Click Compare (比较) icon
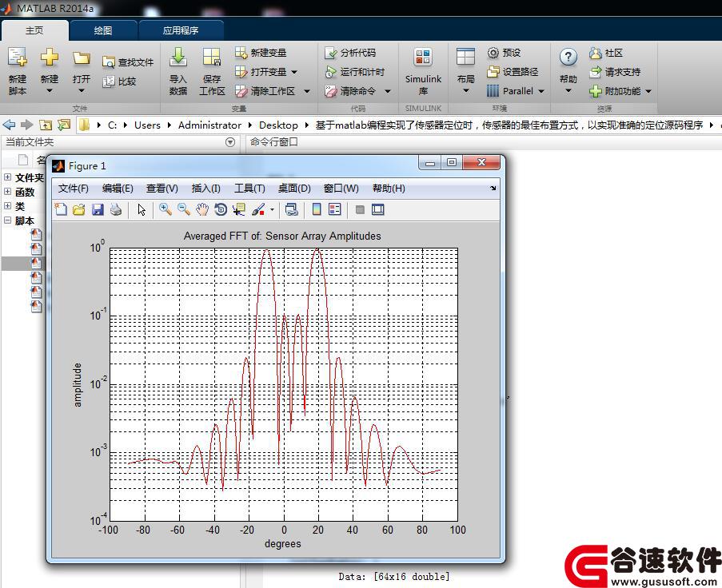This screenshot has height=588, width=722. click(109, 81)
